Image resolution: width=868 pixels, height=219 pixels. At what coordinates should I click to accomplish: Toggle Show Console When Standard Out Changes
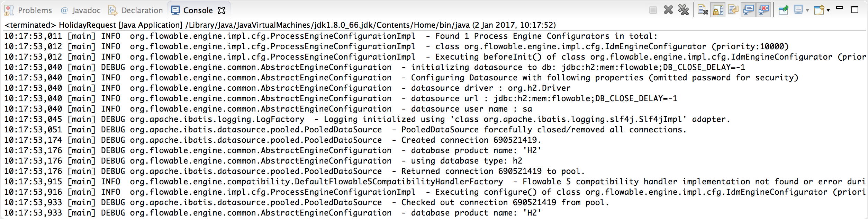click(x=749, y=9)
